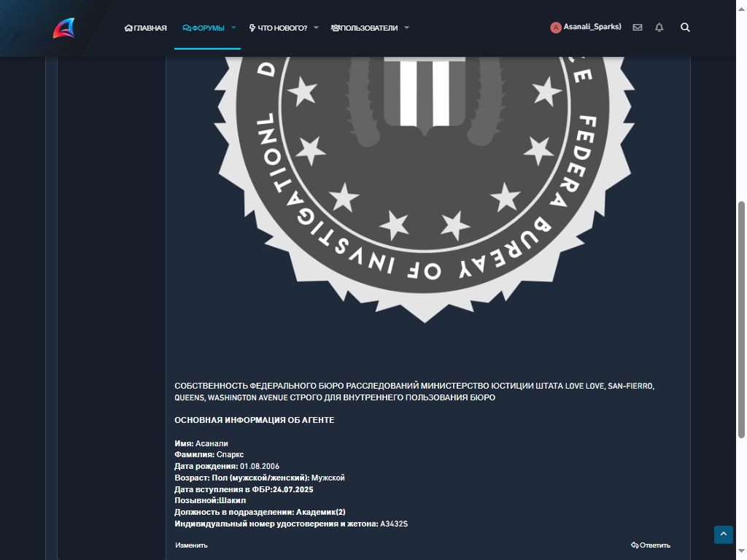Open the Форумы tab
The width and height of the screenshot is (747, 560).
(x=204, y=28)
